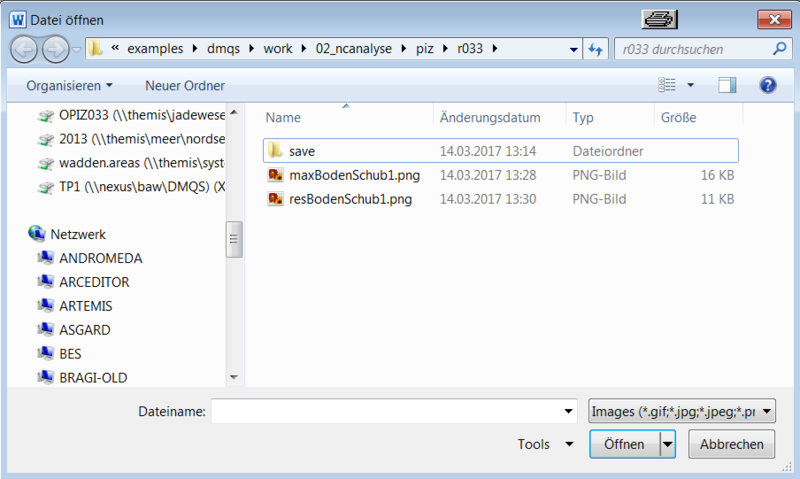The image size is (800, 479).
Task: Click the Neuer Ordner button
Action: [185, 86]
